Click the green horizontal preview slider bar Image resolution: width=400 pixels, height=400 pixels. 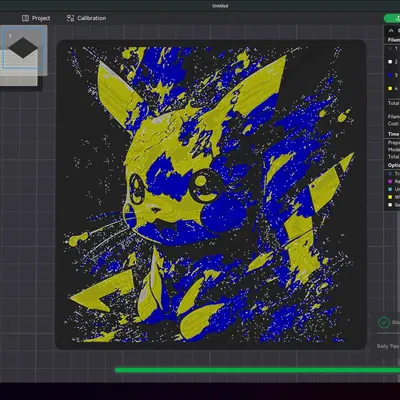257,370
